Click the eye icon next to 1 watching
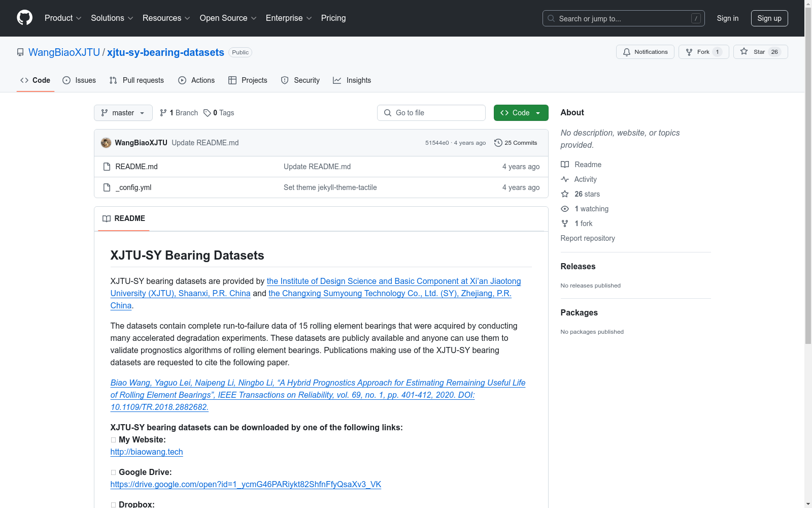This screenshot has height=508, width=812. click(565, 209)
